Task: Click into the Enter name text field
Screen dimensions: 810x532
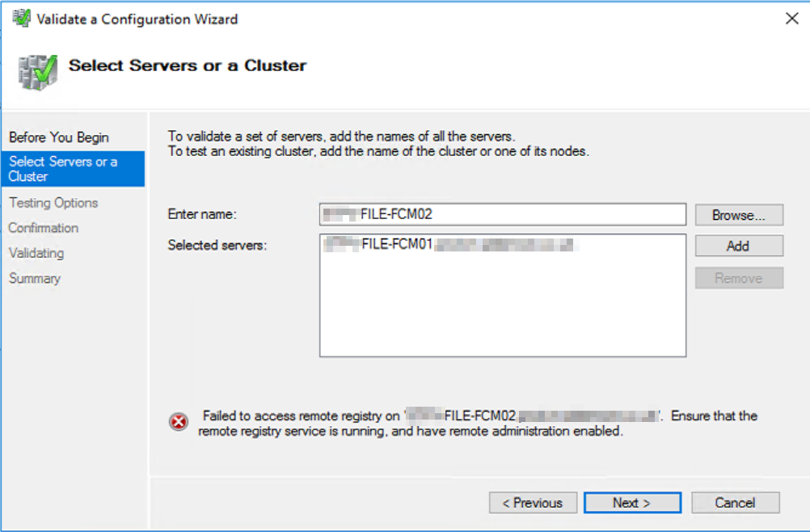Action: 503,214
